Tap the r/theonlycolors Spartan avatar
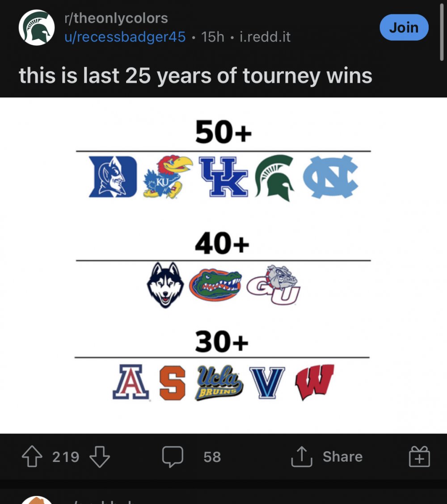 (37, 27)
